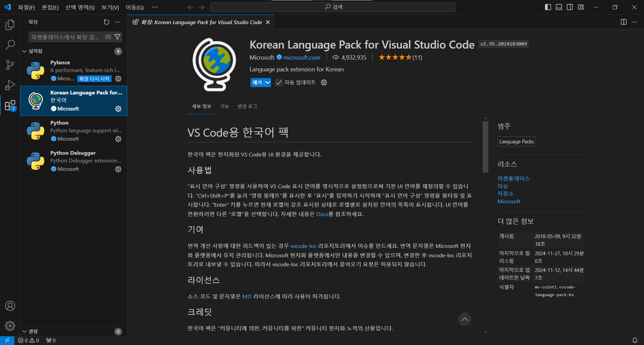Toggle primary sidebar layout icon
Screen dimensions: 644x345
pos(548,7)
